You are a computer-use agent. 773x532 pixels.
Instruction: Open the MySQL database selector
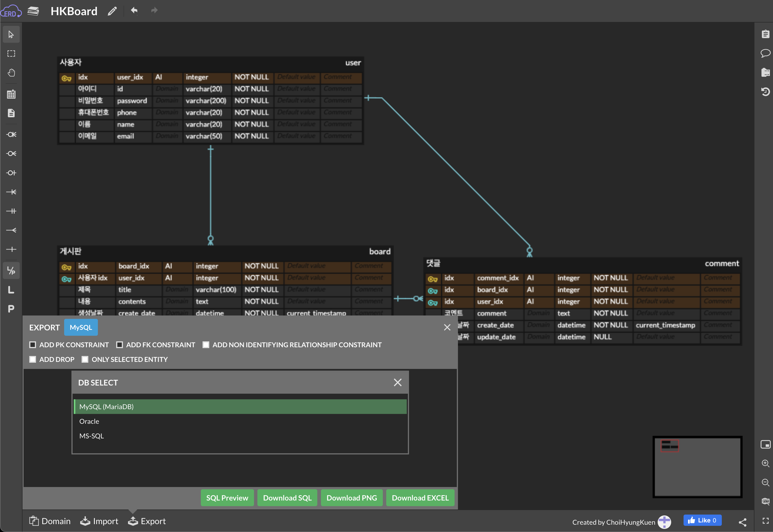(81, 327)
